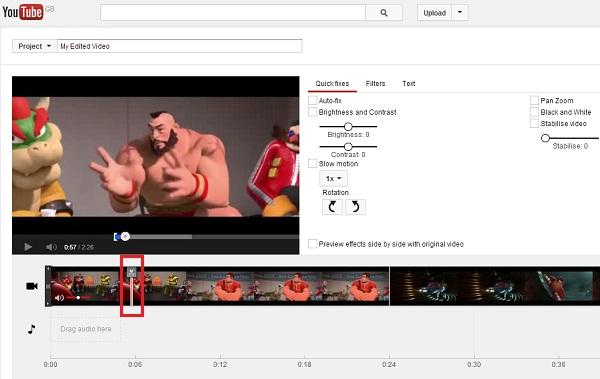Click the music note audio track icon
Viewport: 600px width, 379px height.
[32, 329]
